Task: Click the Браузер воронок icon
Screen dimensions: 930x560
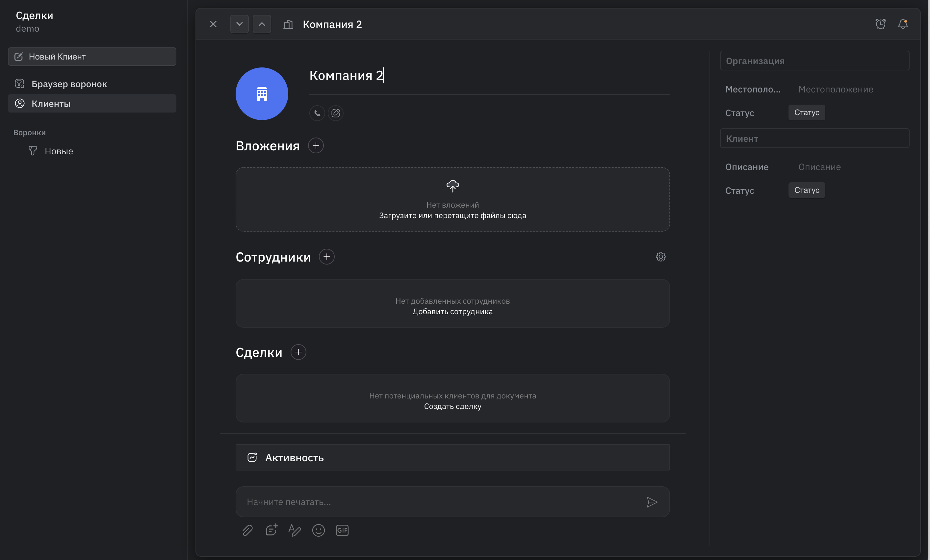Action: pyautogui.click(x=20, y=84)
